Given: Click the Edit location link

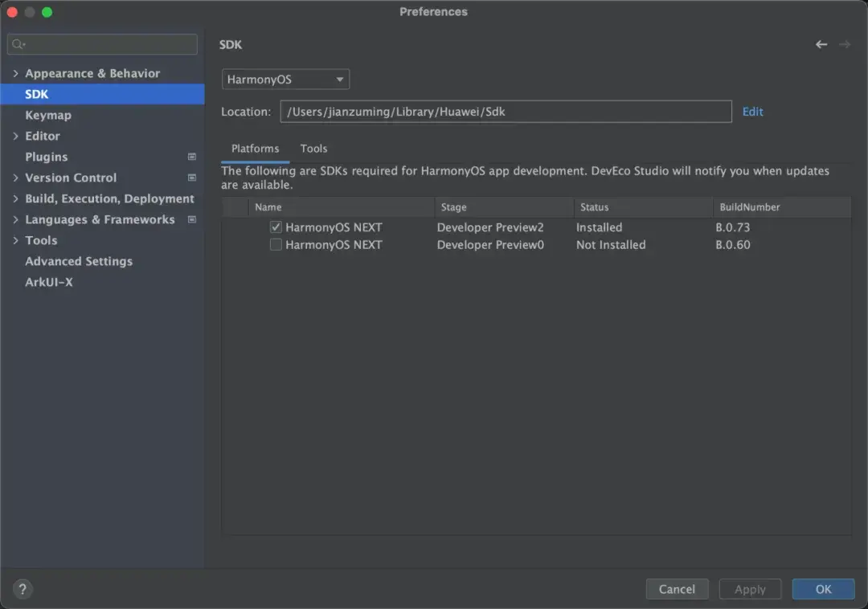Looking at the screenshot, I should pyautogui.click(x=752, y=112).
